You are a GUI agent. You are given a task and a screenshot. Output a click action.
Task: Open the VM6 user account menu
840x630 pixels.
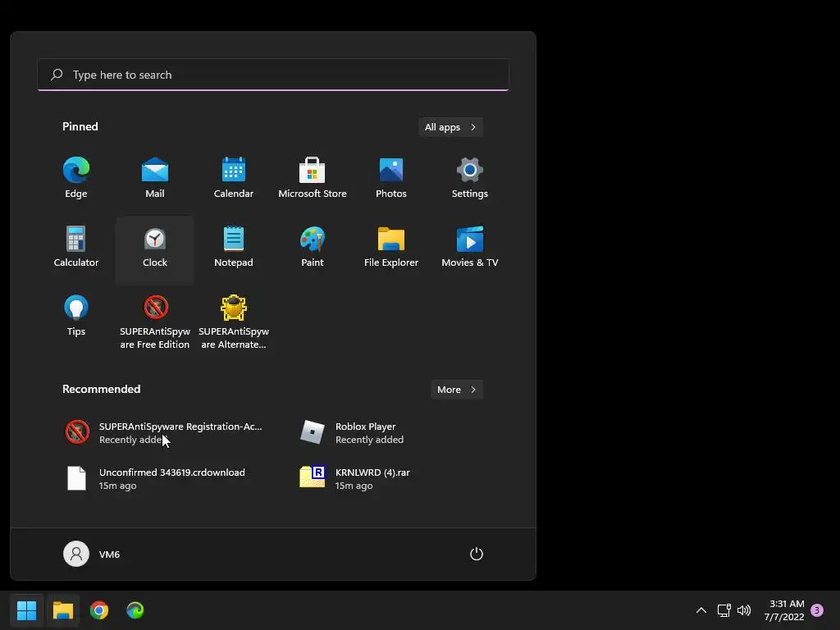pos(92,554)
